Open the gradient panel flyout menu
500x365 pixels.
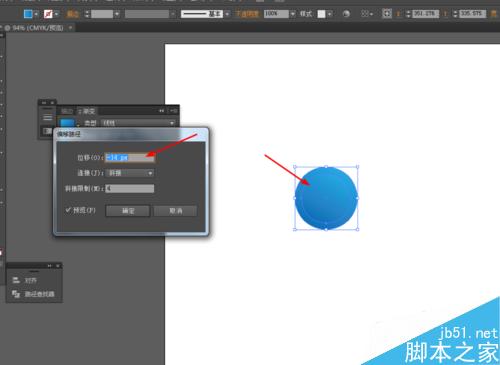point(173,111)
